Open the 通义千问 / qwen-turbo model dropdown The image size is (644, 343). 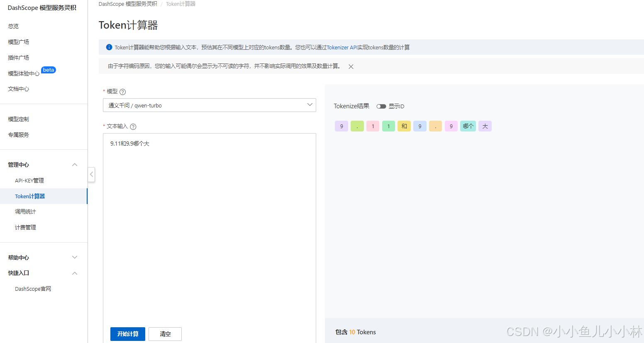pyautogui.click(x=210, y=105)
